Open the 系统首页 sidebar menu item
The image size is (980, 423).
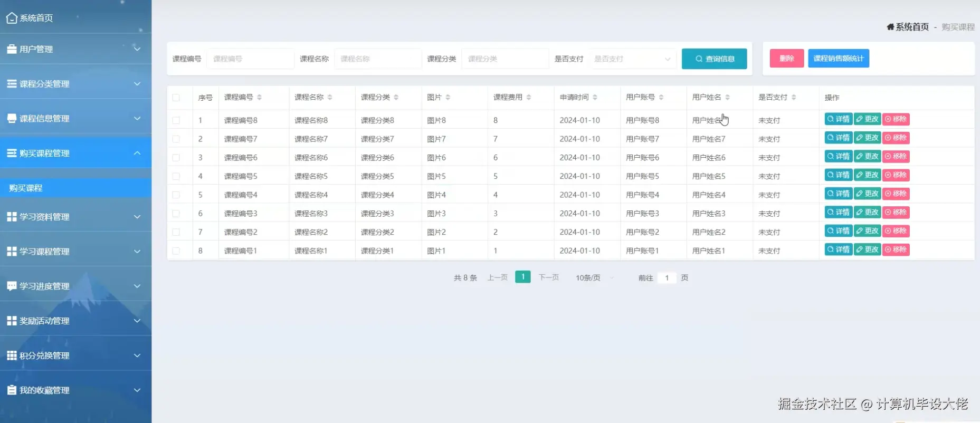75,18
